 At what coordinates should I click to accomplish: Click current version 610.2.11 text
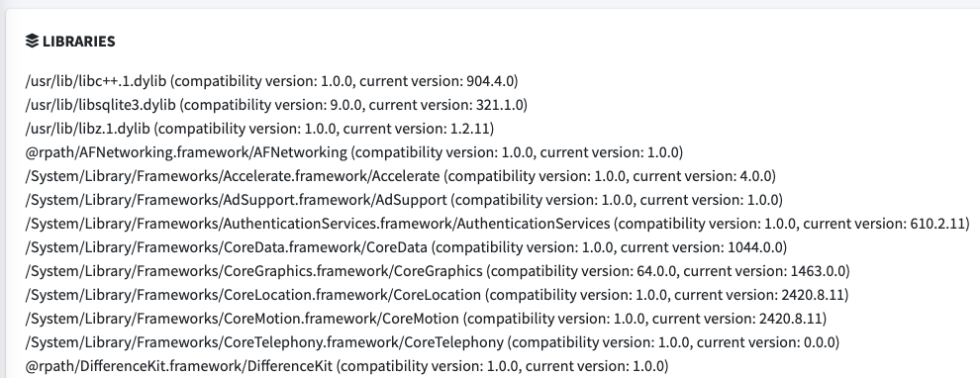tap(884, 224)
